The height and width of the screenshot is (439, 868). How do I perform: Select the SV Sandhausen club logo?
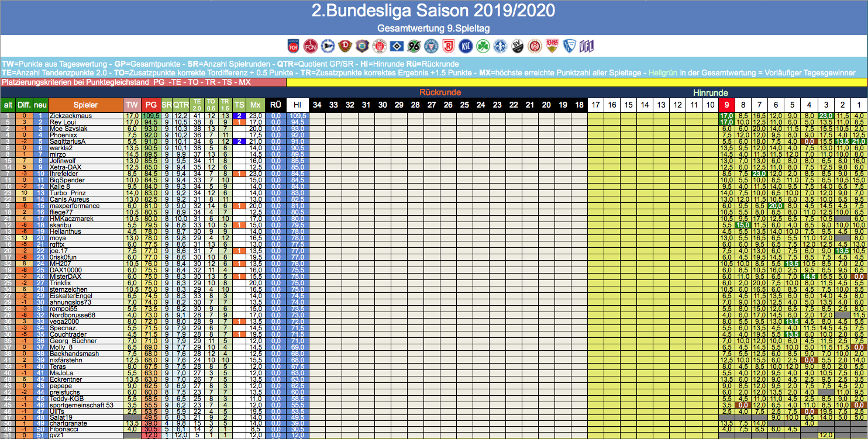[518, 46]
